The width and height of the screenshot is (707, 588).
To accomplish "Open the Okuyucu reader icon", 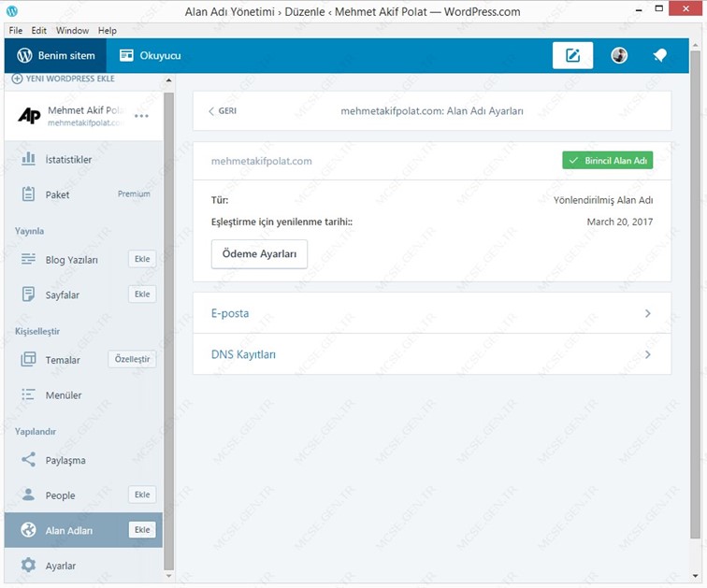I will (x=126, y=55).
